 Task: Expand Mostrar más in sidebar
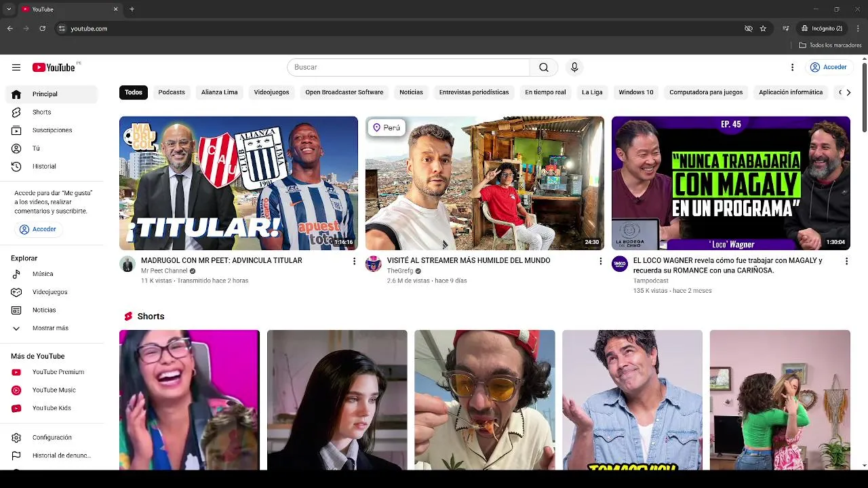click(52, 328)
